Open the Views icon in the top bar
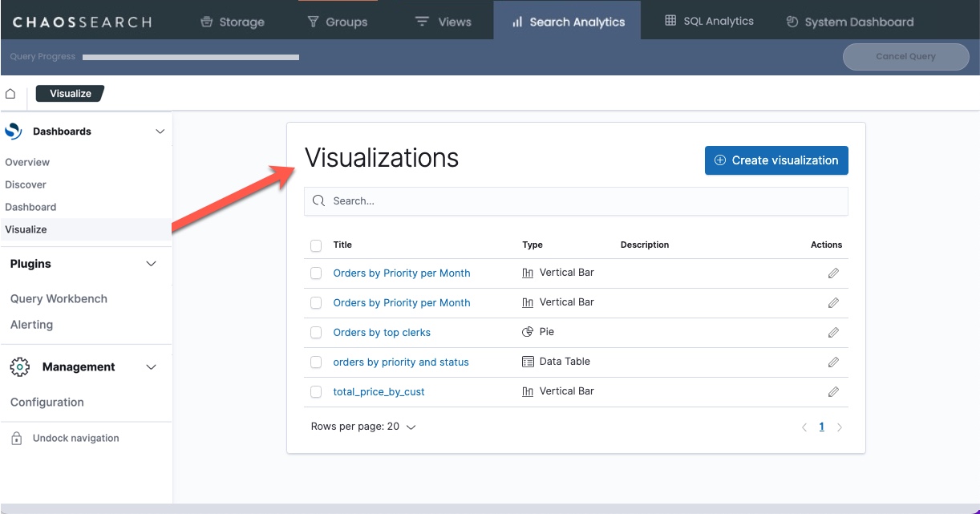980x514 pixels. [421, 21]
